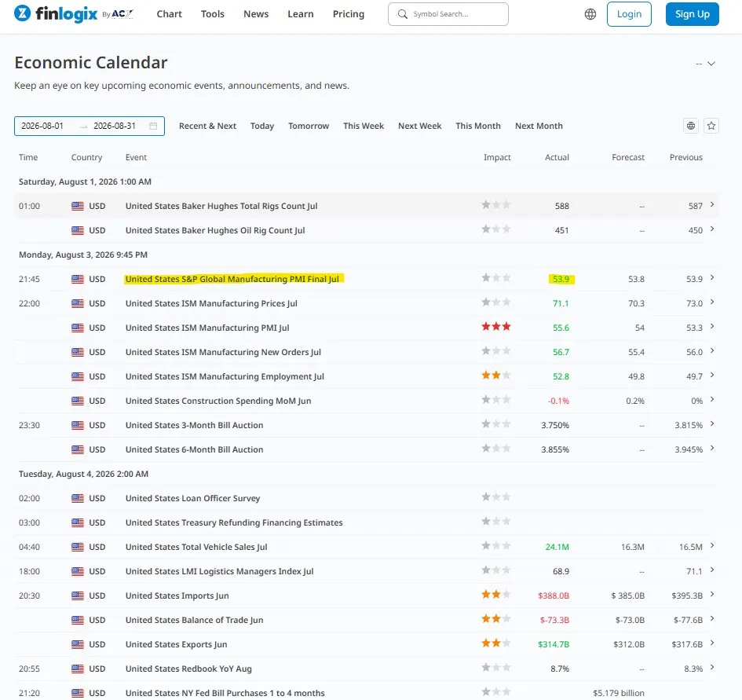The width and height of the screenshot is (742, 700).
Task: Click the US flag beside Baker Hughes Total Rigs Count
Action: (x=78, y=206)
